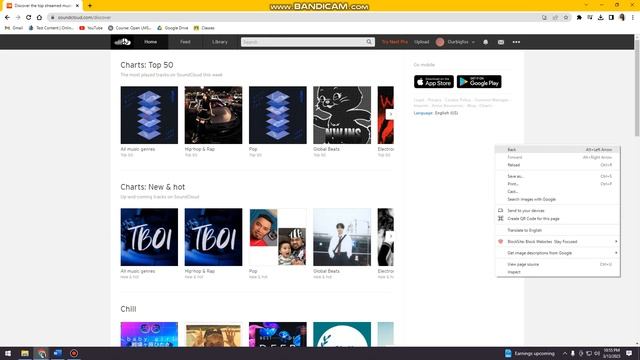The height and width of the screenshot is (360, 640).
Task: Reload the page with the refresh icon
Action: [29, 18]
